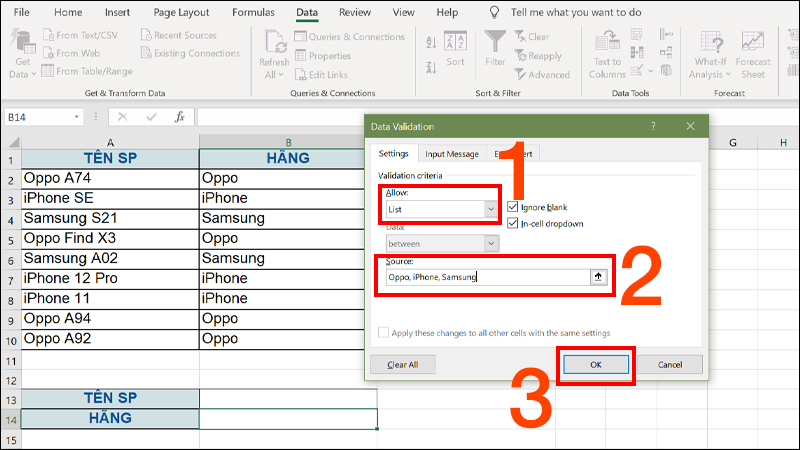This screenshot has height=450, width=800.
Task: Open the Get Data menu
Action: coord(22,55)
